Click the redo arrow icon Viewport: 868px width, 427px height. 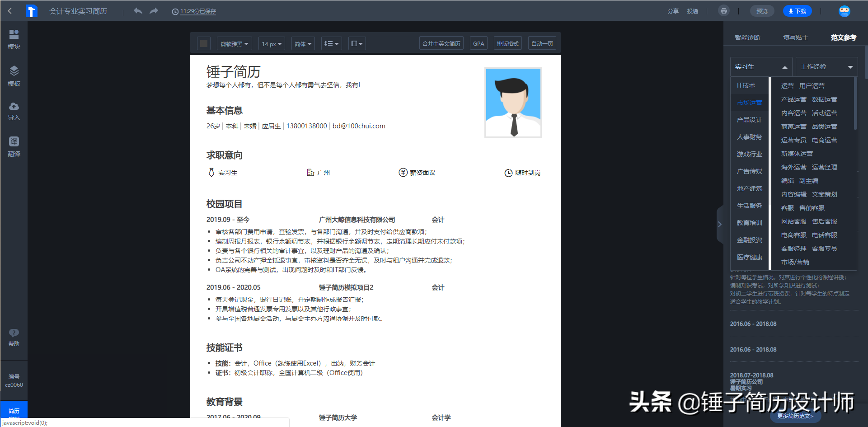pos(154,11)
